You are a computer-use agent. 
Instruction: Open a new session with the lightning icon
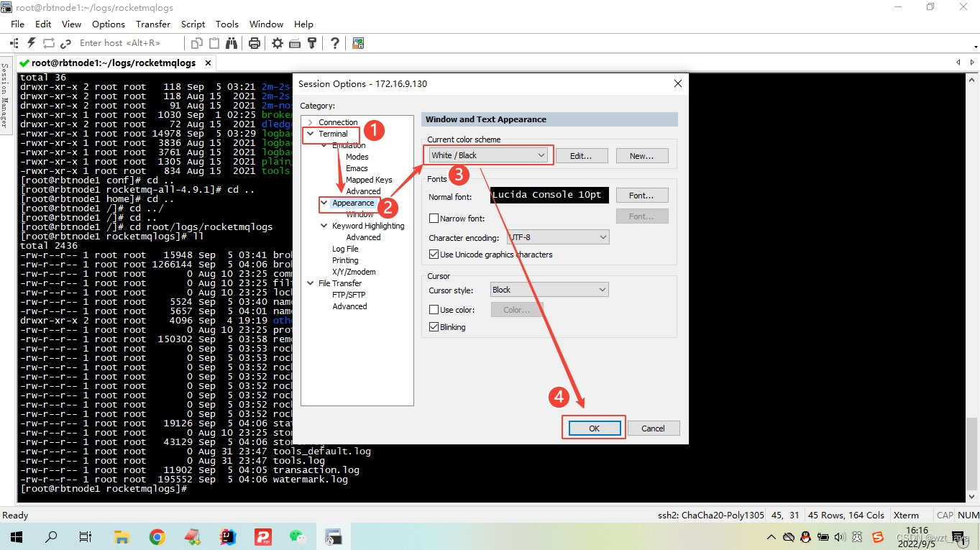pos(30,43)
